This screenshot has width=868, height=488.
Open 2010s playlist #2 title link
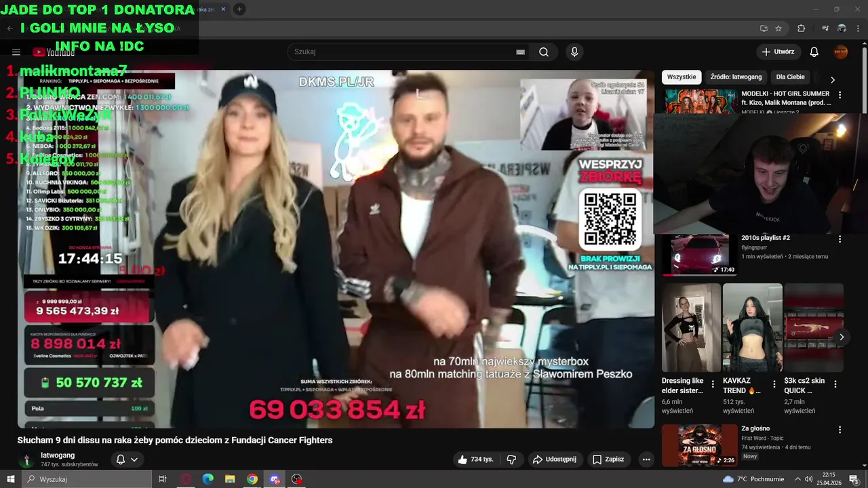pyautogui.click(x=766, y=238)
